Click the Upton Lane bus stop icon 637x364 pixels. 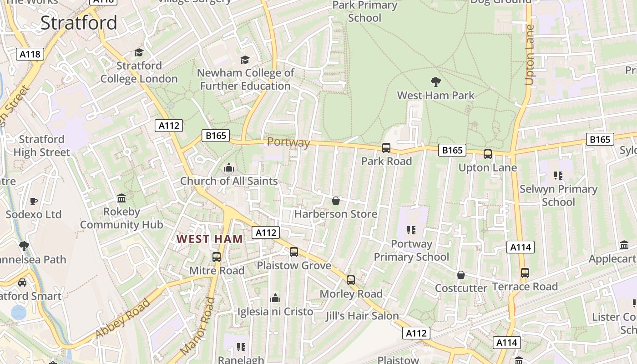pos(488,154)
